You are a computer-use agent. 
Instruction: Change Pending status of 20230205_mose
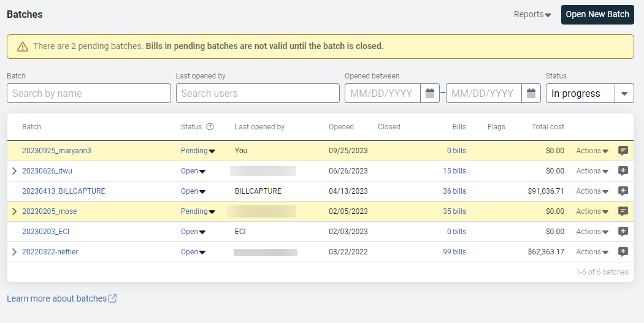(x=198, y=211)
